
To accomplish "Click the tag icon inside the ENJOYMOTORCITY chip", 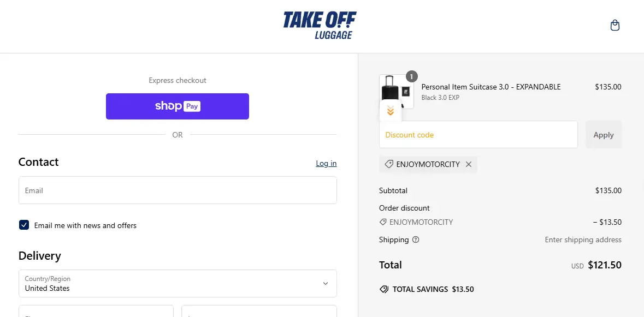I will [x=389, y=164].
